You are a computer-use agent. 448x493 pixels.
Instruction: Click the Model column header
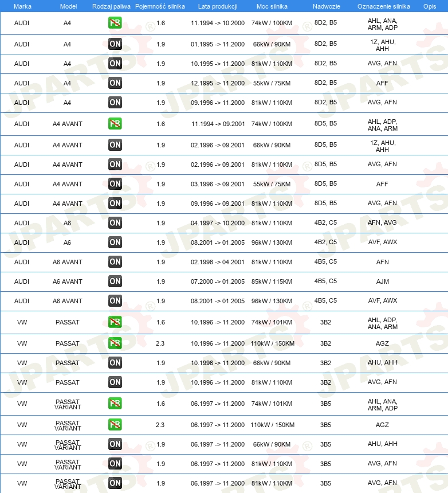(x=69, y=6)
